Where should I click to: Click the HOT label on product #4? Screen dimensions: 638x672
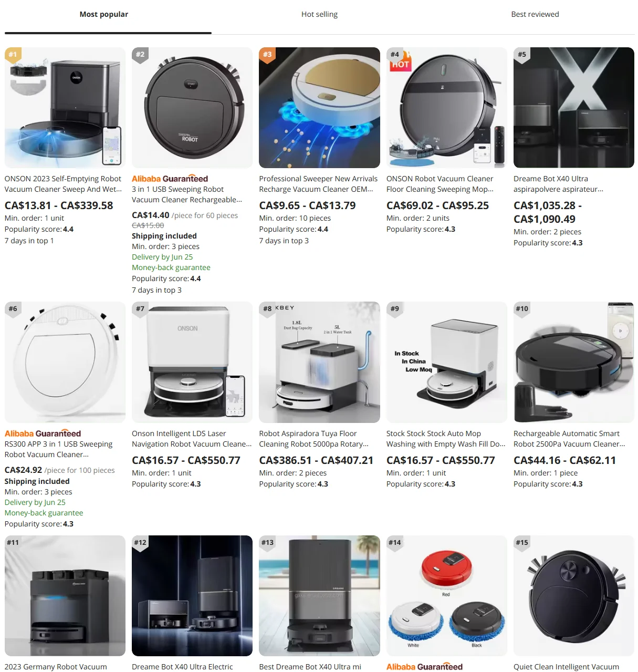(400, 64)
